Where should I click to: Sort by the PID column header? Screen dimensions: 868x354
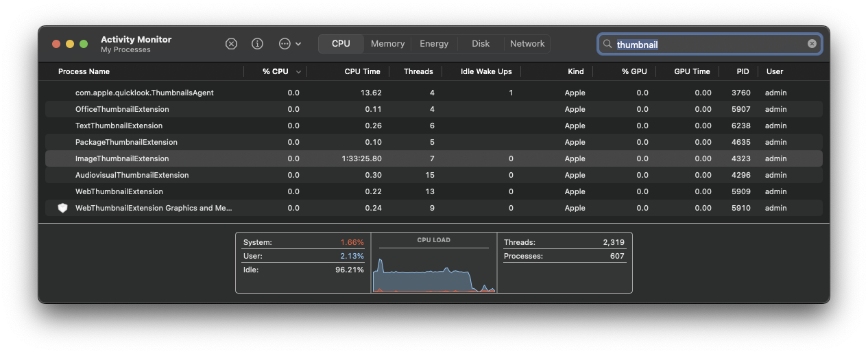743,71
